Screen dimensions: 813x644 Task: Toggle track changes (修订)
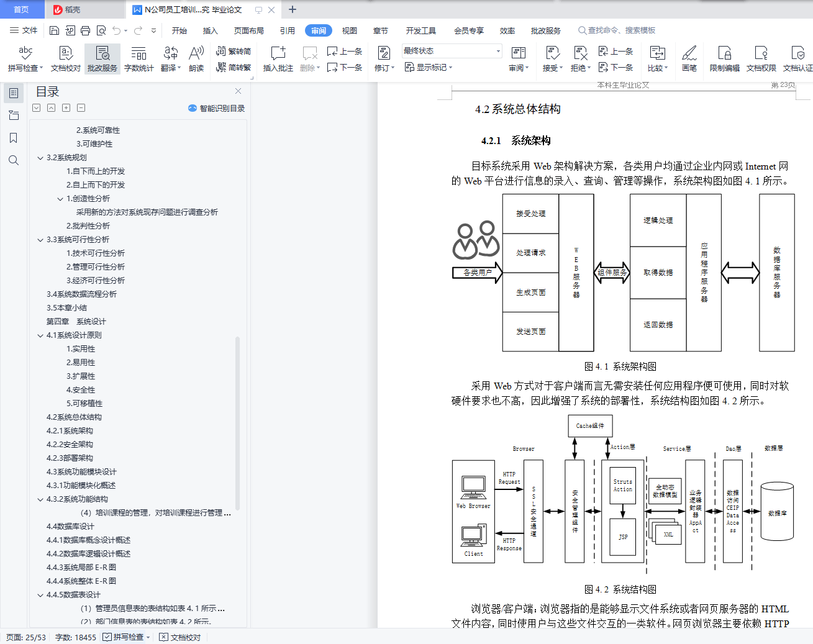click(x=384, y=59)
